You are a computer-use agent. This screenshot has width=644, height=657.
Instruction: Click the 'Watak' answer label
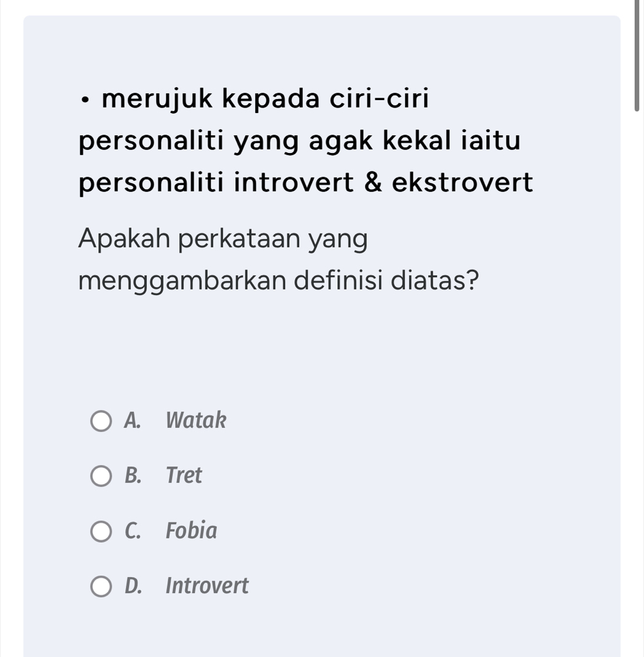coord(196,421)
